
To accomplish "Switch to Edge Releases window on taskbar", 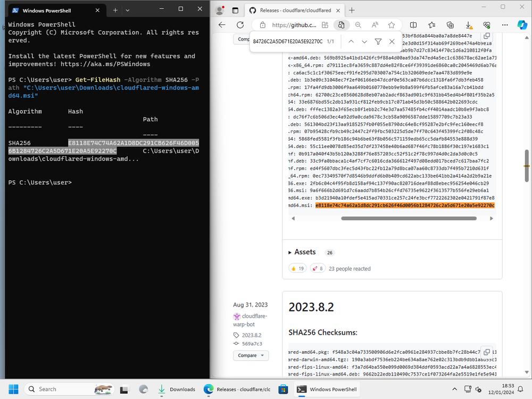I will pyautogui.click(x=237, y=389).
